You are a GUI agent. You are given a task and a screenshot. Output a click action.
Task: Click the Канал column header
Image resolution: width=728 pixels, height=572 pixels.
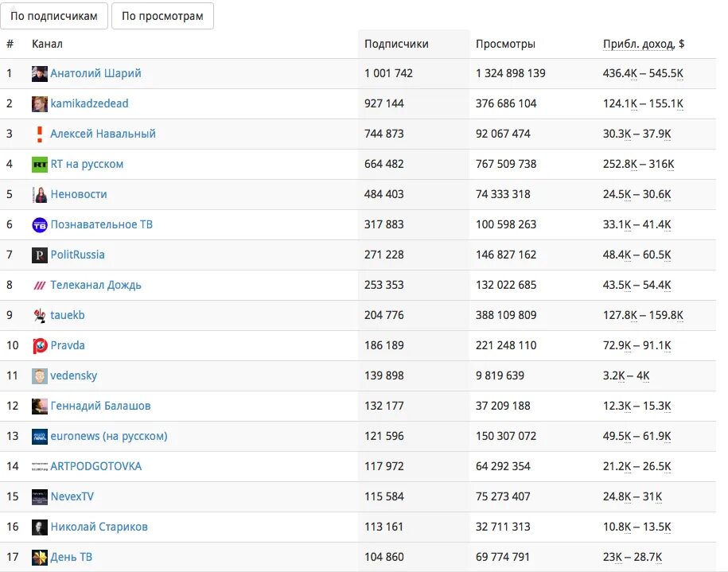pos(47,44)
